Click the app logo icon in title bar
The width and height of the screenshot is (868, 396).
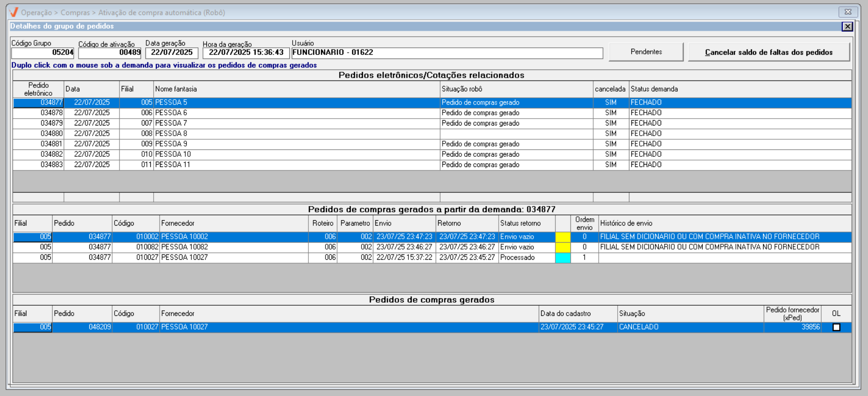point(14,12)
